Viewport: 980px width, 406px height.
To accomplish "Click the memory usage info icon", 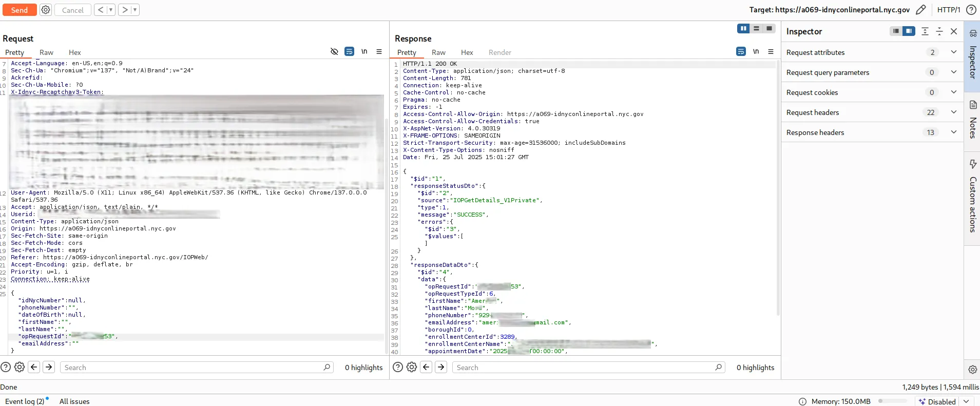I will pos(802,401).
